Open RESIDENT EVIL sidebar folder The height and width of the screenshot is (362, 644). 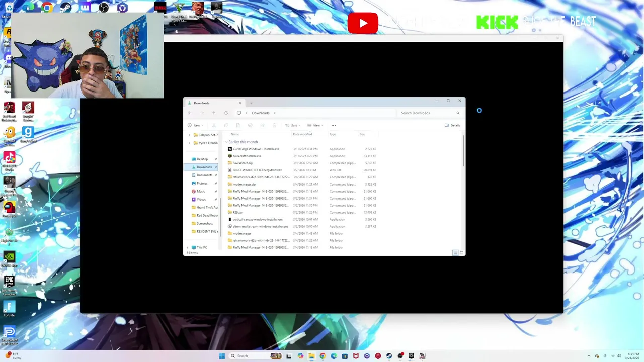pos(204,231)
